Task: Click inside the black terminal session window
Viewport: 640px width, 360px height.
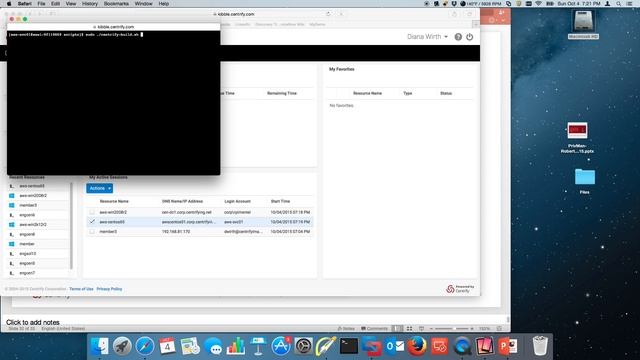Action: click(x=113, y=103)
